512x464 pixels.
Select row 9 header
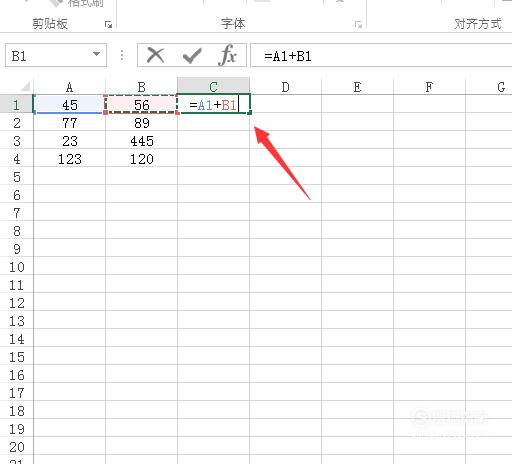tap(17, 248)
